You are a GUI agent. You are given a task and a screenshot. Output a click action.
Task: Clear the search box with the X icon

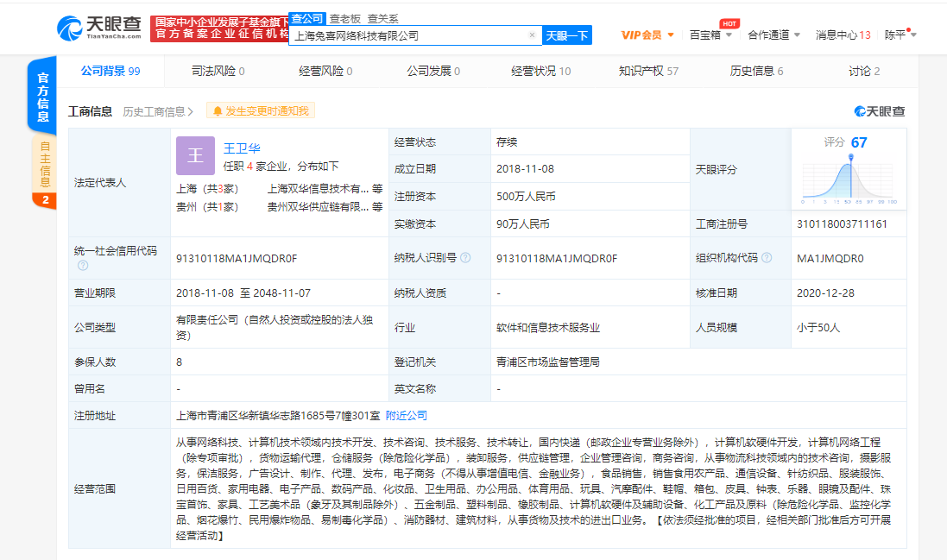[532, 35]
